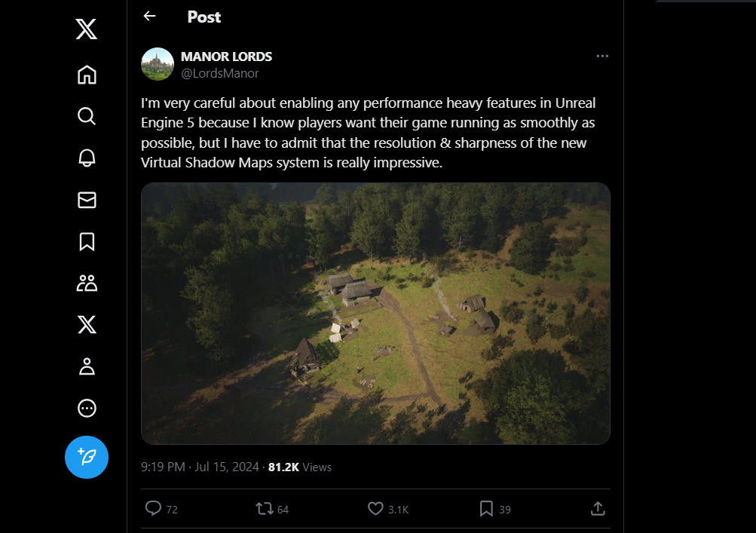View your Bookmarks
This screenshot has width=756, height=533.
[x=87, y=242]
